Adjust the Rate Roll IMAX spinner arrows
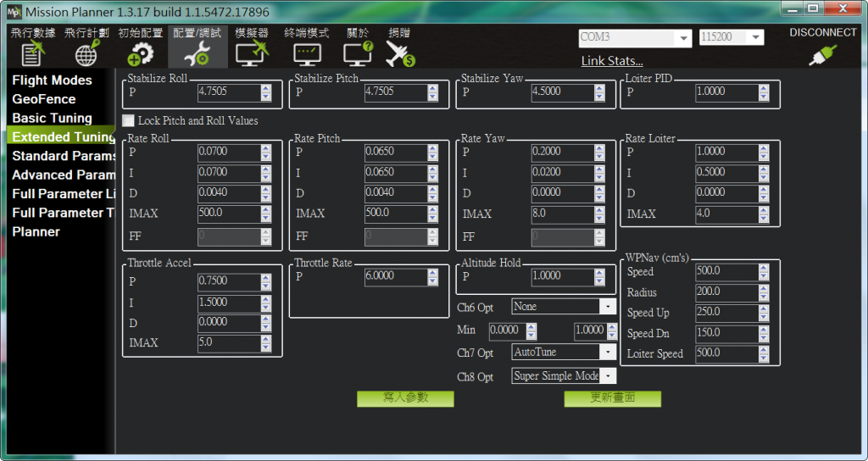 [x=266, y=214]
